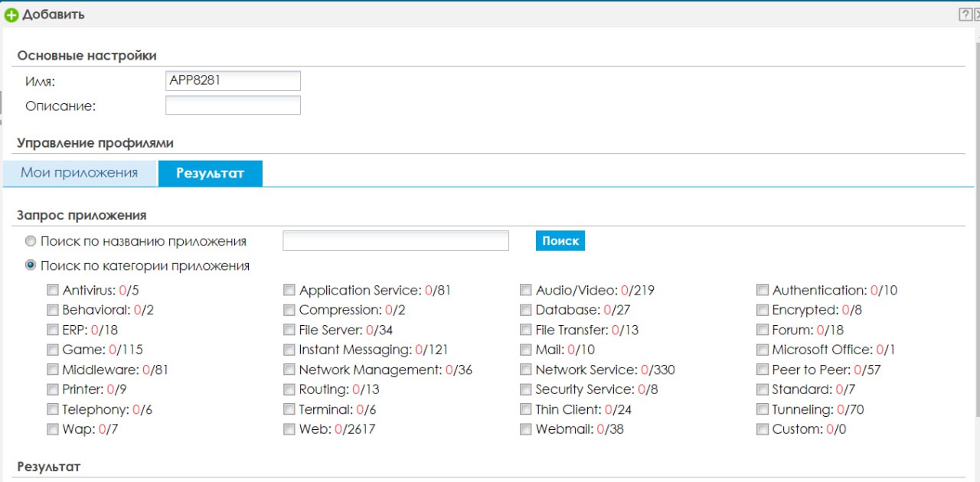Click the green plus Добавить icon

click(x=11, y=15)
